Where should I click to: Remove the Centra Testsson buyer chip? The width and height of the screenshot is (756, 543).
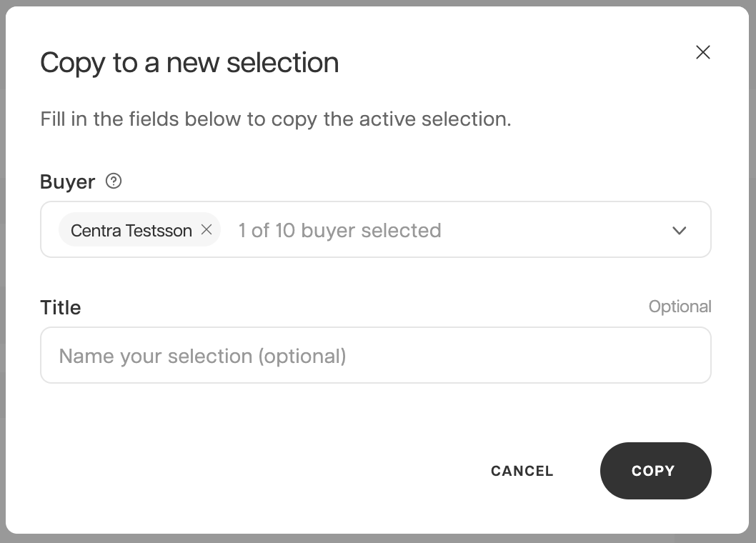click(x=207, y=229)
